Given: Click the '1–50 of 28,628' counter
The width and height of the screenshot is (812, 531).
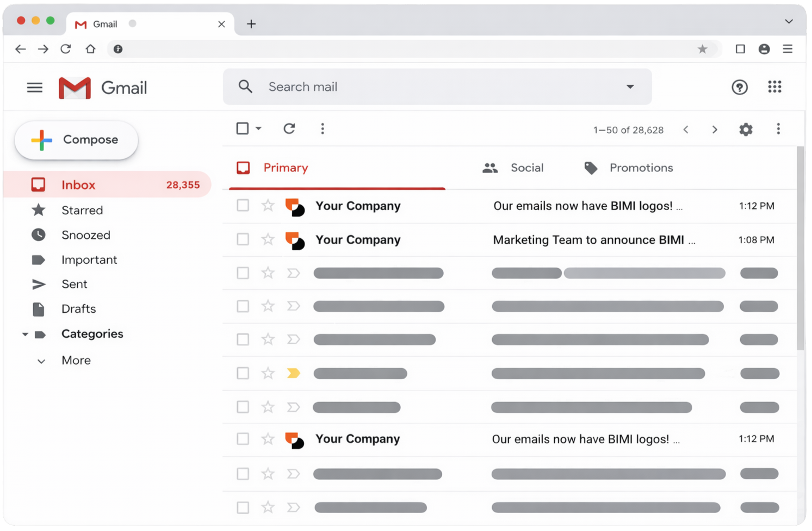Looking at the screenshot, I should [628, 130].
